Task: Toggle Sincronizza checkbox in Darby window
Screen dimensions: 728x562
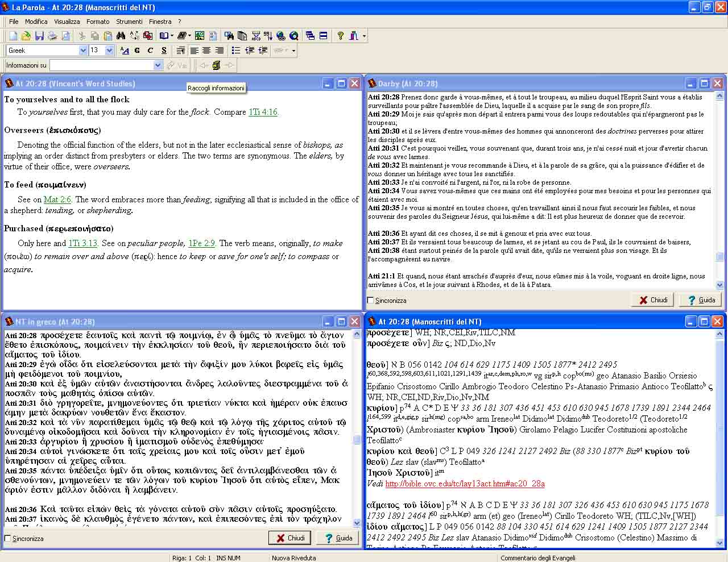Action: 371,300
